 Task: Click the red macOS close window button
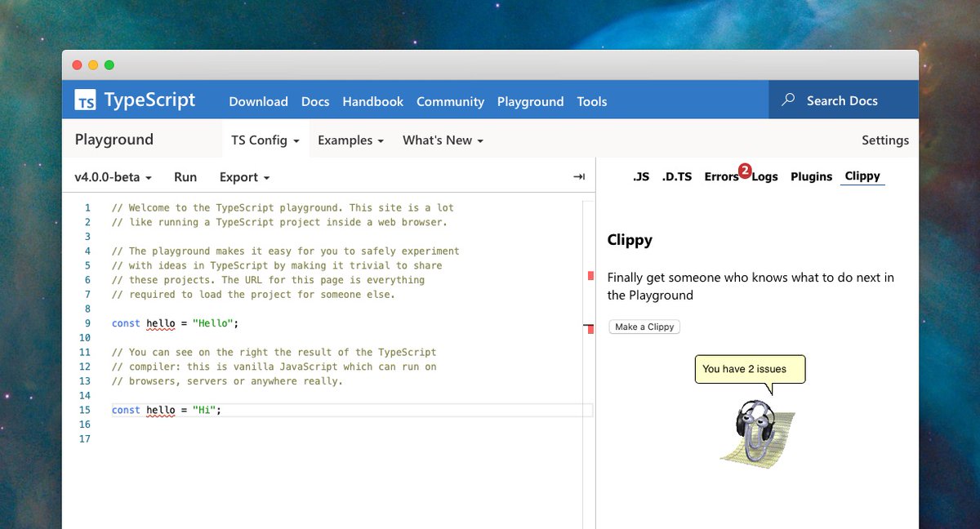tap(78, 65)
